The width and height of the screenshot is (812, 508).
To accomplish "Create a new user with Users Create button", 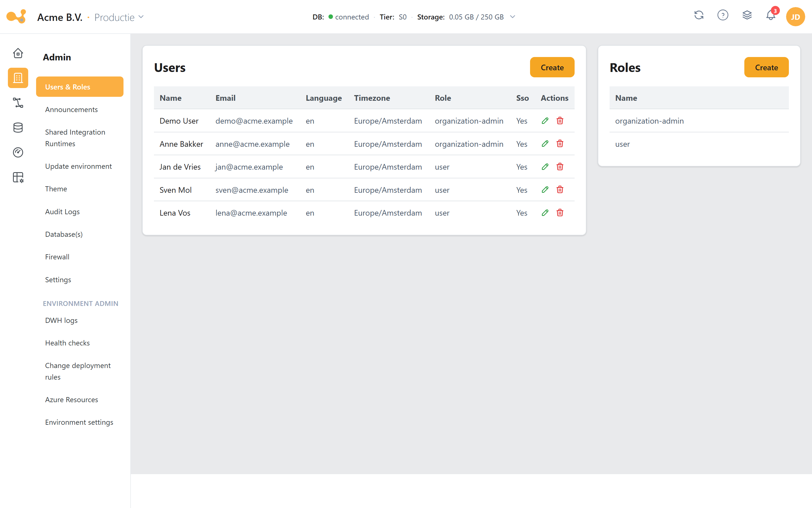I will 552,67.
